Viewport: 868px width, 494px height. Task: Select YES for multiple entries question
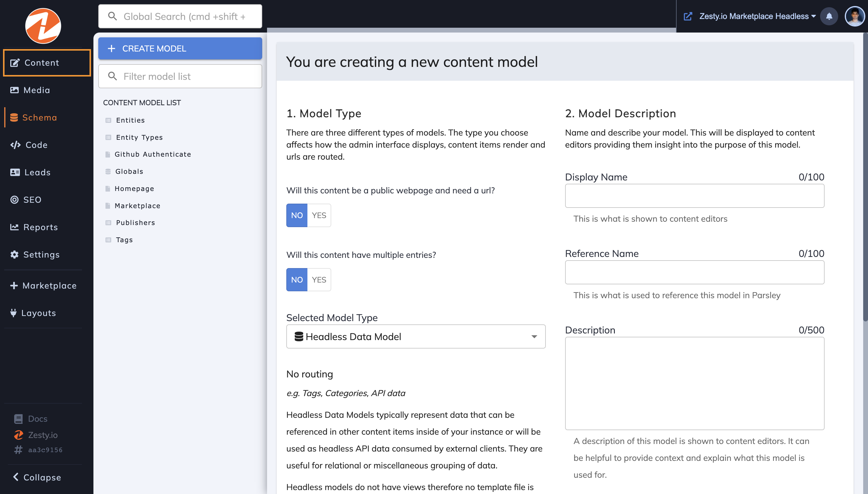[x=319, y=280]
